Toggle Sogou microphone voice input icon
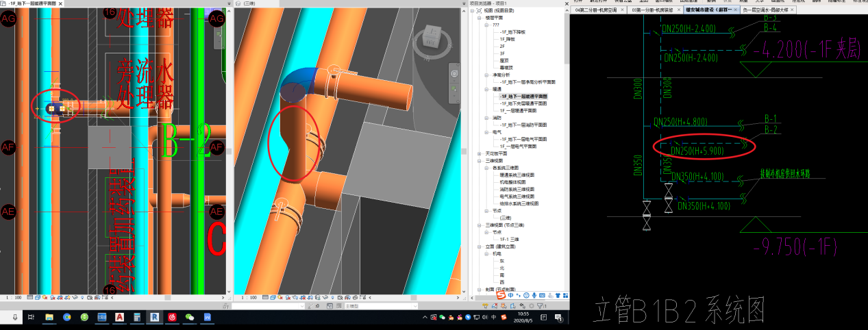Screen dimensions: 868x330 534,295
